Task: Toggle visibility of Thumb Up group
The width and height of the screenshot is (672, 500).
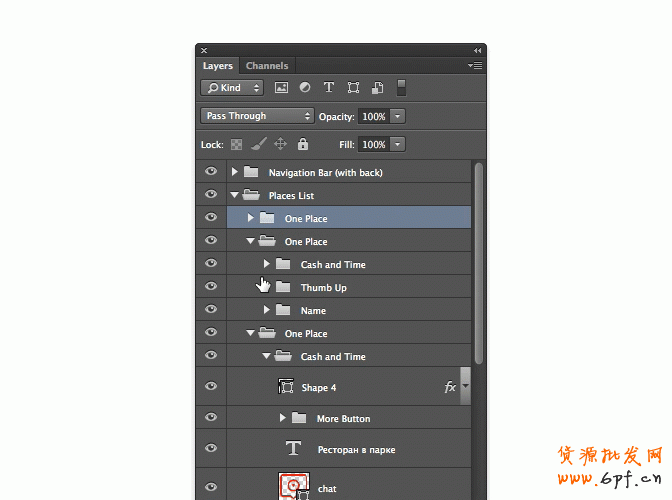Action: 211,288
